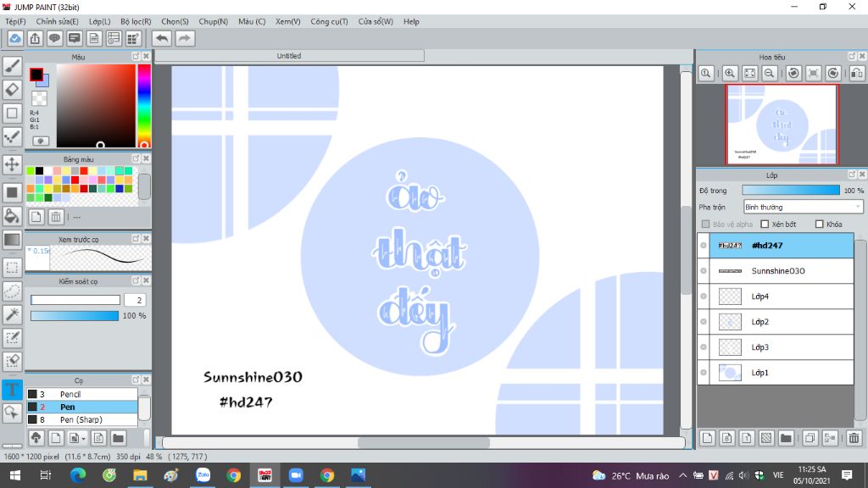Enable the Xén bớt clipping checkbox
This screenshot has height=488, width=868.
tap(765, 224)
